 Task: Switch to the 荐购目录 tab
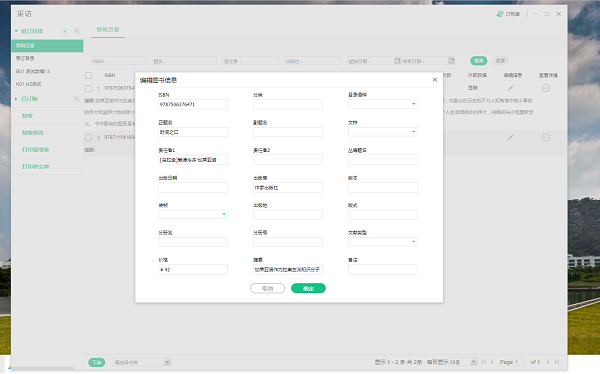[108, 29]
